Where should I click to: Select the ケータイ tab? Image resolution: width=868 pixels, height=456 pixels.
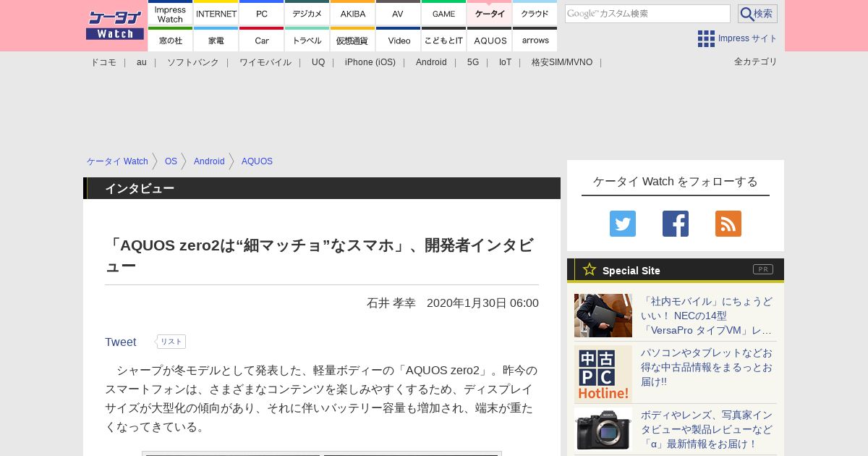point(490,13)
